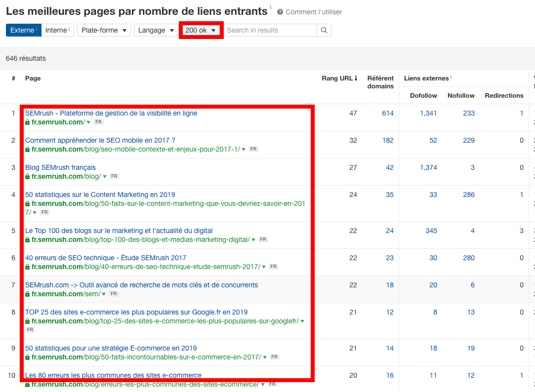Screen dimensions: 535x392
Task: Click the lock icon beside fr.semrush.com/blog/ URL
Action: click(x=27, y=177)
